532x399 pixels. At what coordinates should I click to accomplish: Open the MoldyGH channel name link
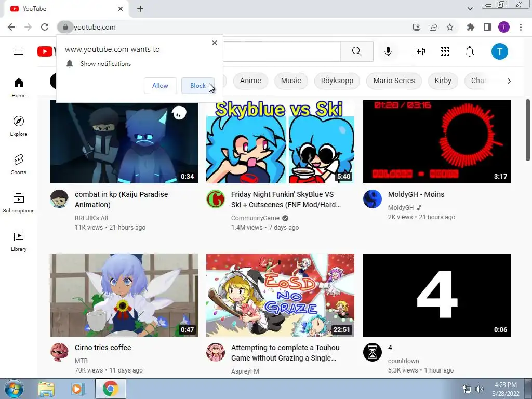coord(401,208)
